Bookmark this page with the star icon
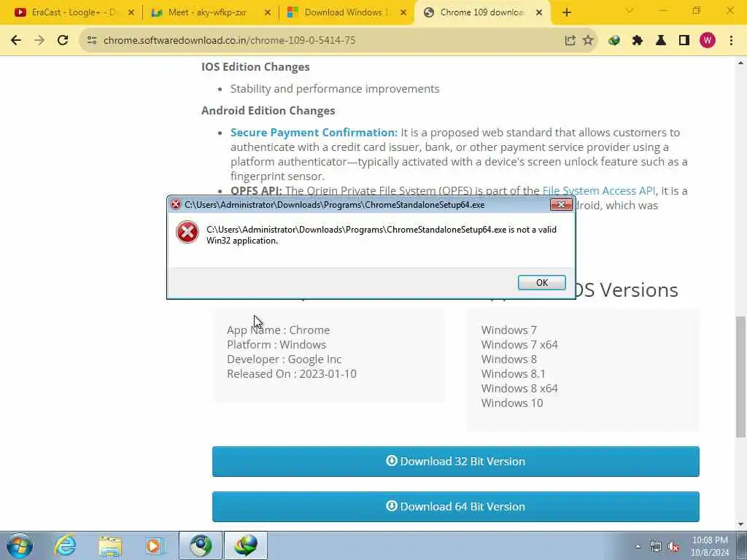 [x=588, y=41]
